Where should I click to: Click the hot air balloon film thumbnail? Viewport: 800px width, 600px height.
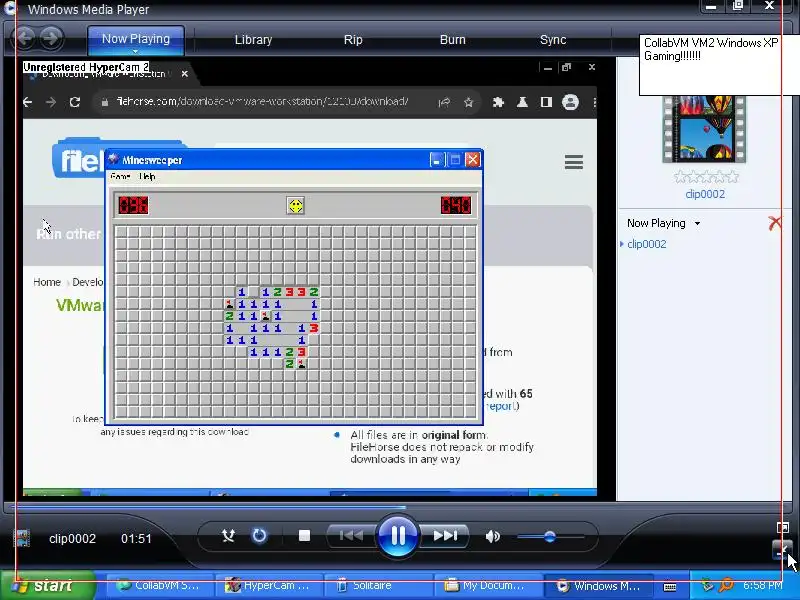[x=704, y=130]
